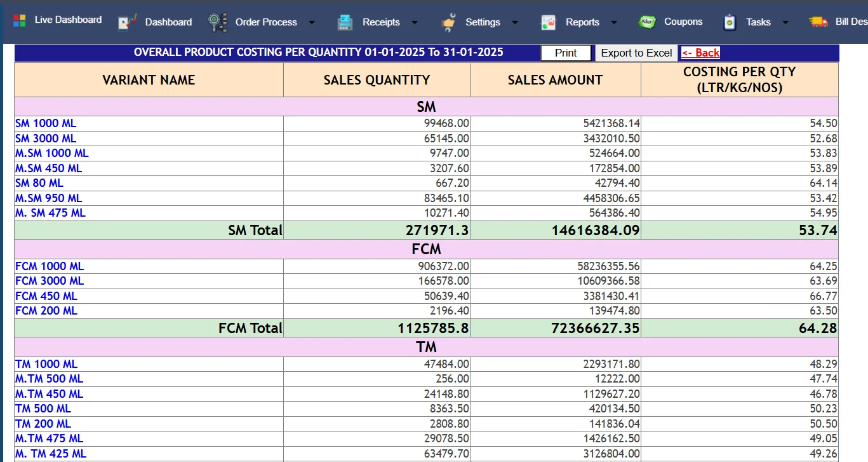Open the M.TM 500 ML variant link

tap(50, 379)
